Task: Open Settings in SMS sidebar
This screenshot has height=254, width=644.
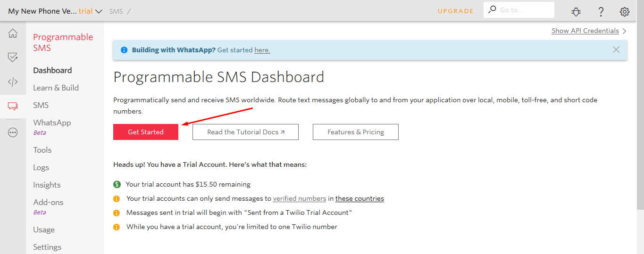Action: 47,247
